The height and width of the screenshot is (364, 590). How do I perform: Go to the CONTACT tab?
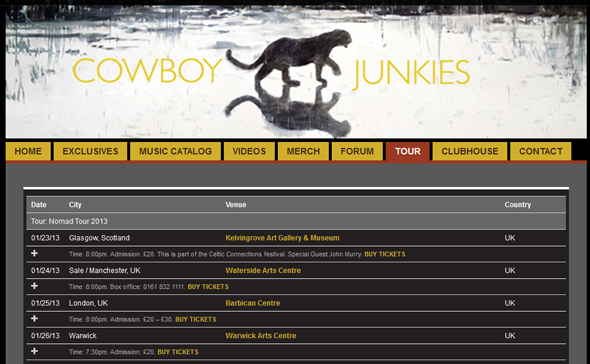(541, 151)
